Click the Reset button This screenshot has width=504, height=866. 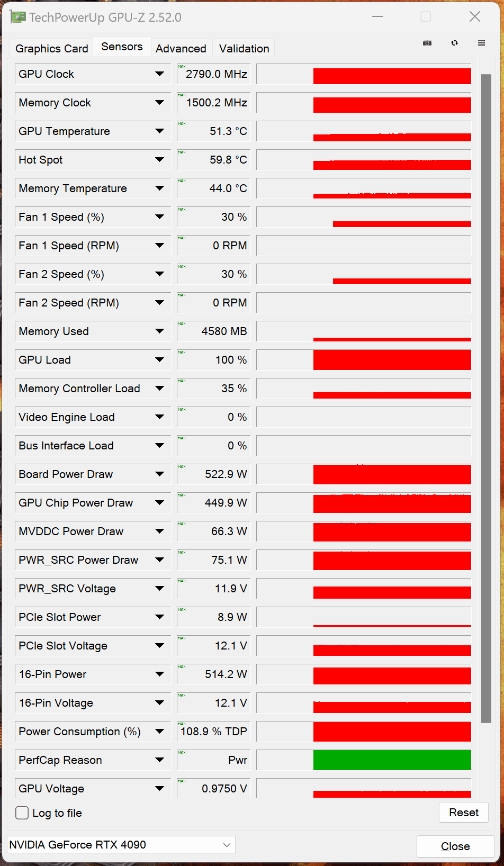point(464,813)
